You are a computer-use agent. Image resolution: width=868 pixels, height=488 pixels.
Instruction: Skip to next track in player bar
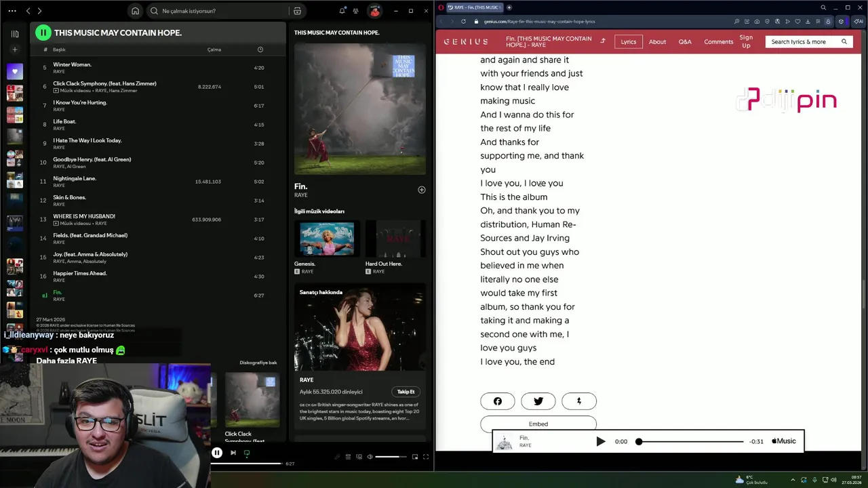click(x=233, y=453)
